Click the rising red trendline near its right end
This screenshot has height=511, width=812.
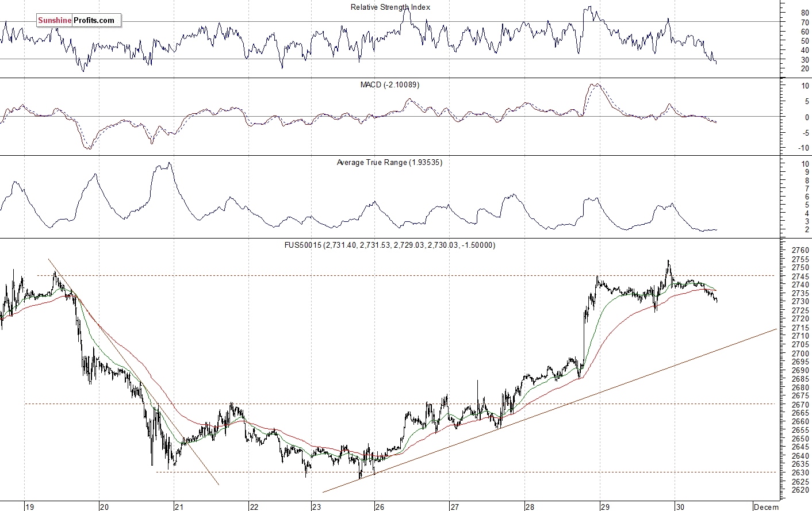(759, 335)
